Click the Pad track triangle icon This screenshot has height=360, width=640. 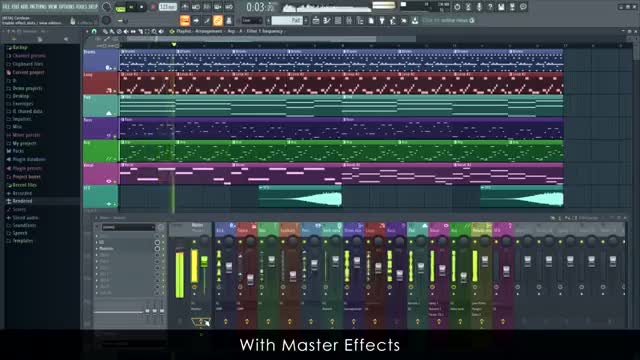[x=109, y=113]
